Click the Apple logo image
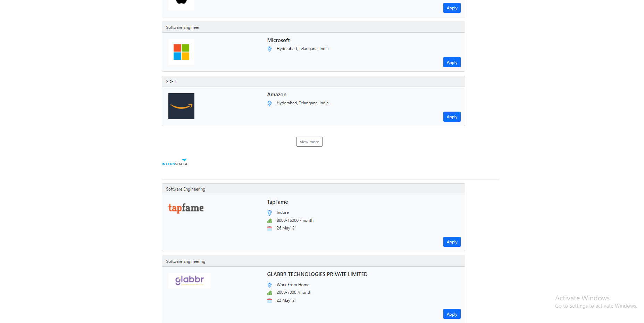644x323 pixels. [x=181, y=5]
